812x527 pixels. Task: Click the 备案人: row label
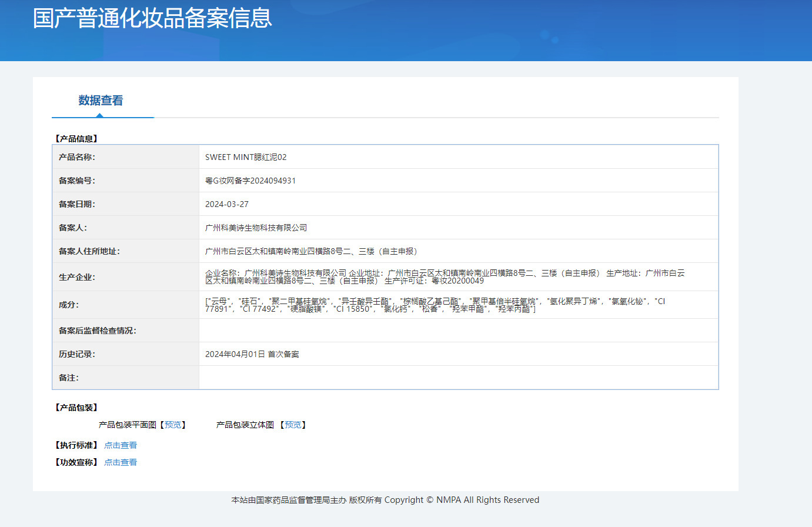(73, 228)
